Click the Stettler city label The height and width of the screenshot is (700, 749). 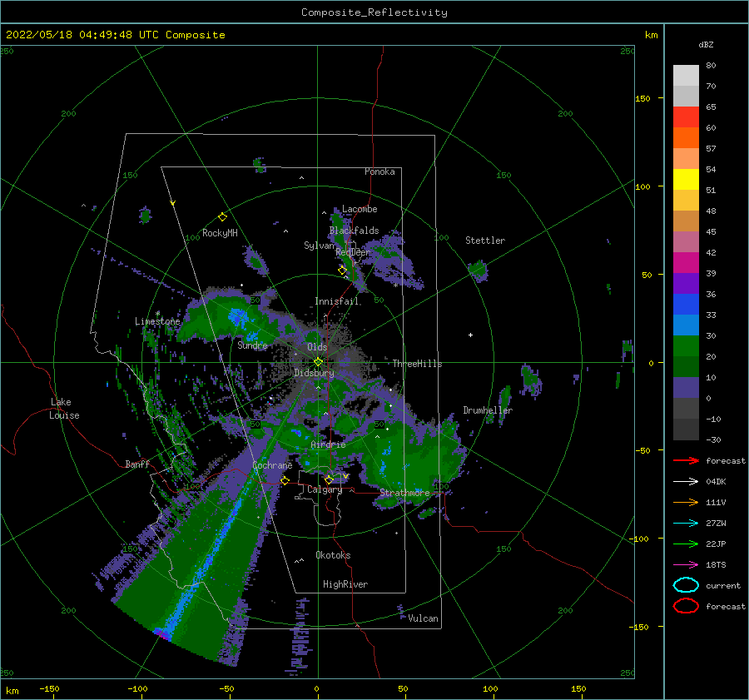click(485, 241)
